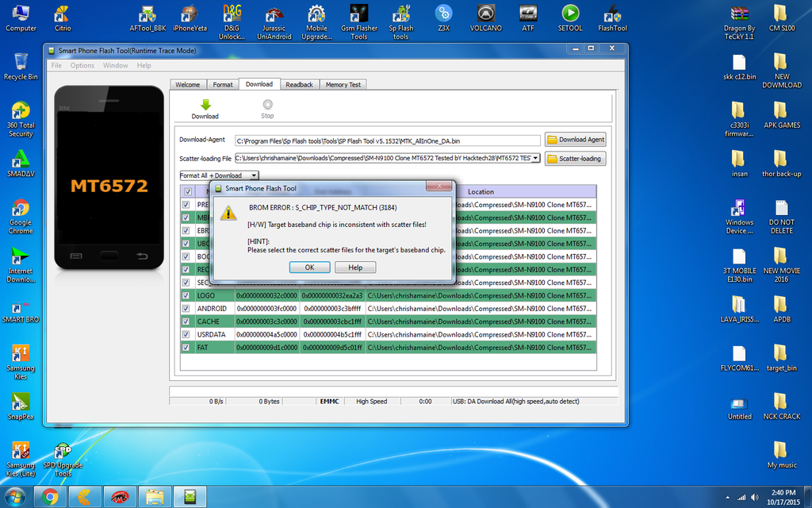812x508 pixels.
Task: Close the BROM ERROR dialog
Action: pos(439,186)
